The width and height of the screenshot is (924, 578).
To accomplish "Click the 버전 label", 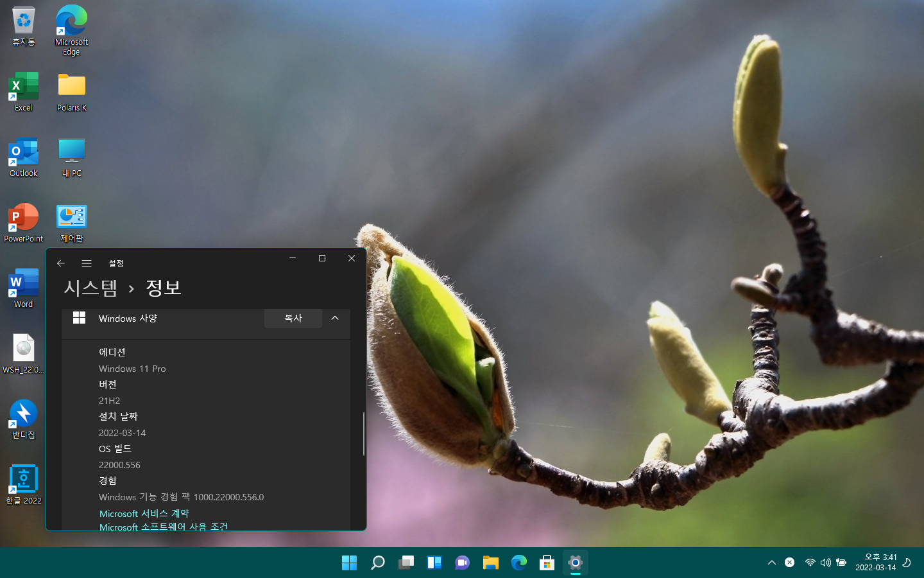I will click(108, 384).
